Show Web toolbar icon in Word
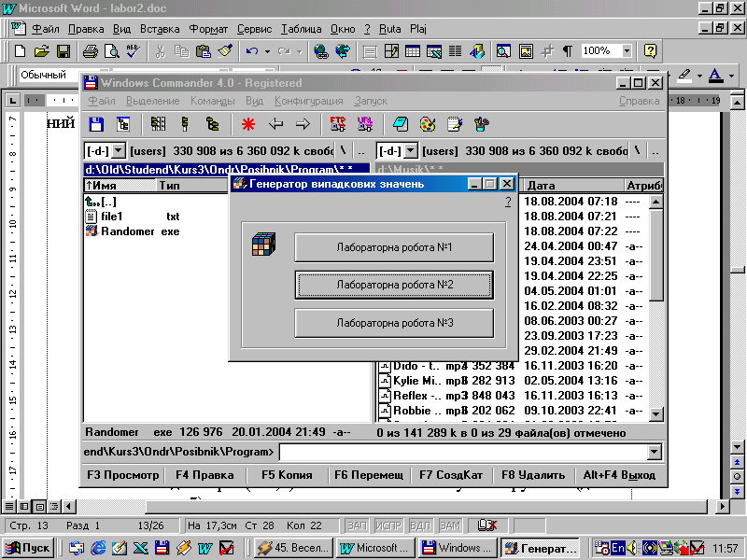 343,50
